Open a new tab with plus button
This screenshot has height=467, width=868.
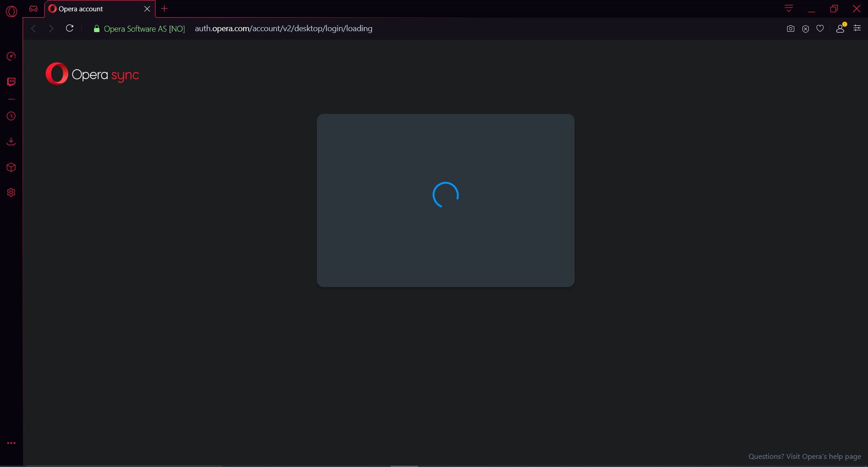click(165, 9)
